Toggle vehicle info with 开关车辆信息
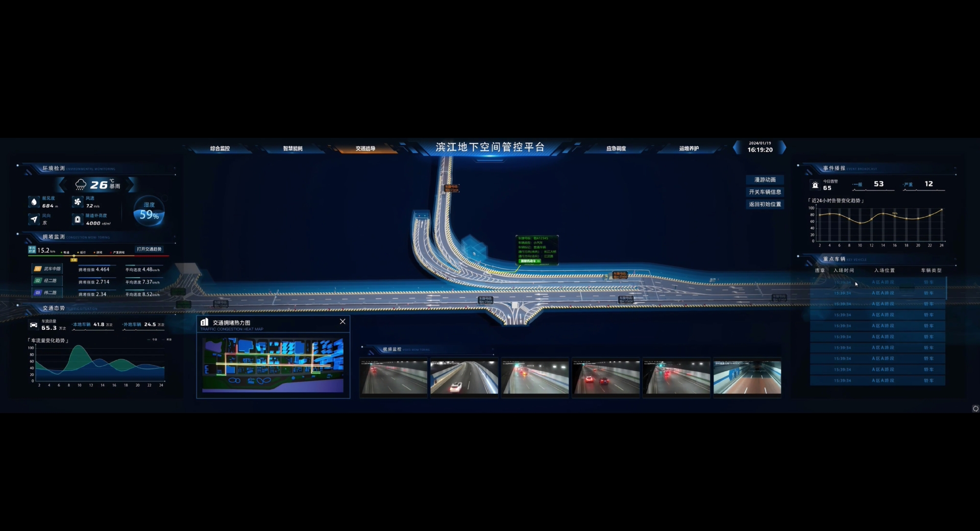 point(765,192)
